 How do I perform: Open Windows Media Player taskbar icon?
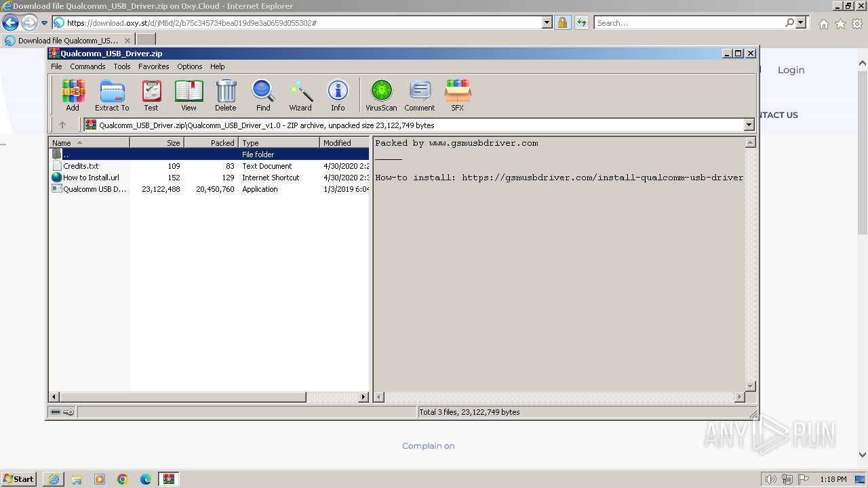100,479
